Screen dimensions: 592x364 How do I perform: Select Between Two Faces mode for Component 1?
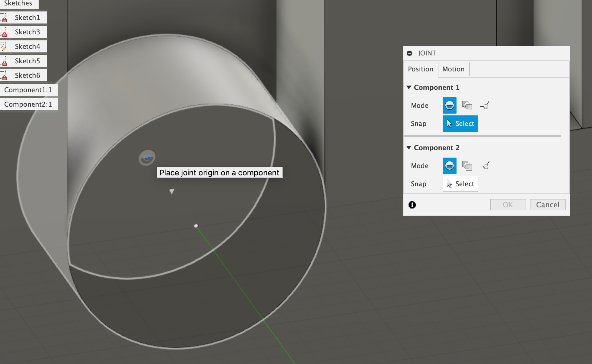tap(467, 105)
